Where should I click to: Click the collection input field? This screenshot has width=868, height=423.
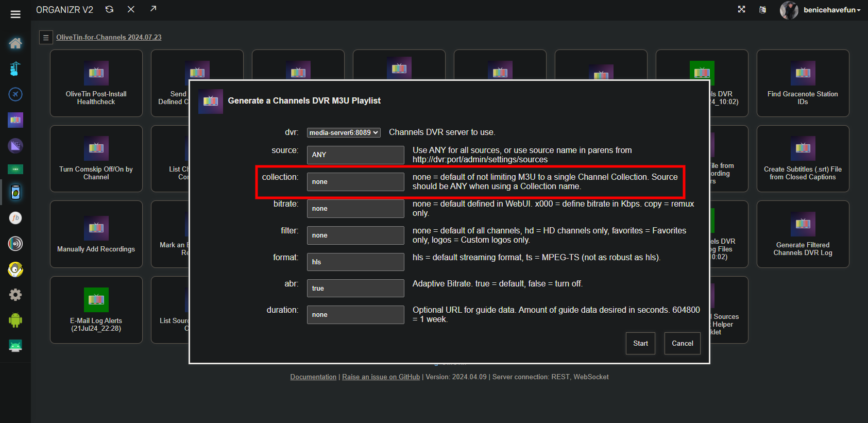[355, 182]
